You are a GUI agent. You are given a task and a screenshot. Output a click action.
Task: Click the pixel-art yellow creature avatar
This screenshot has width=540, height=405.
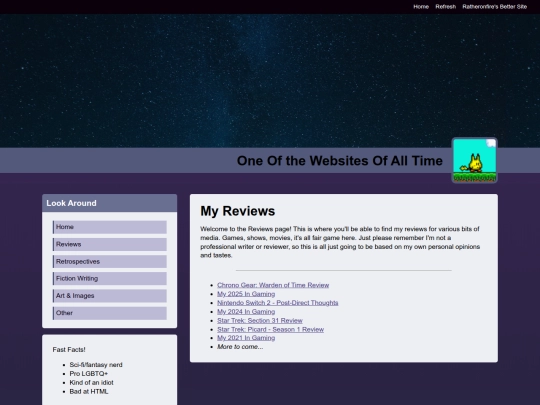[x=475, y=160]
